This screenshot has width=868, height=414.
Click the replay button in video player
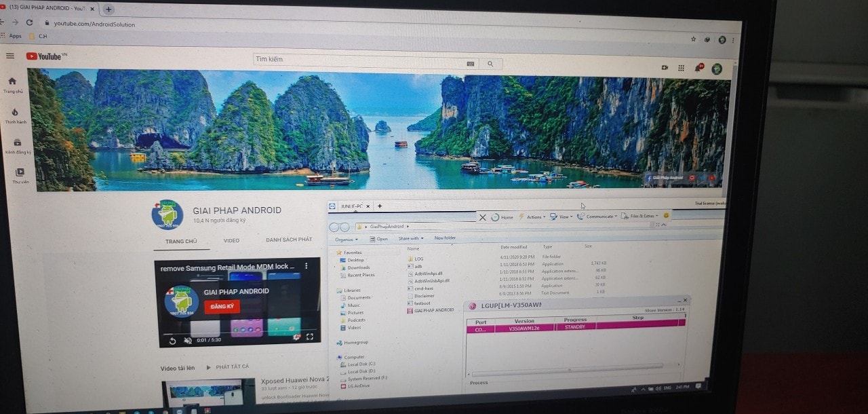(x=172, y=341)
